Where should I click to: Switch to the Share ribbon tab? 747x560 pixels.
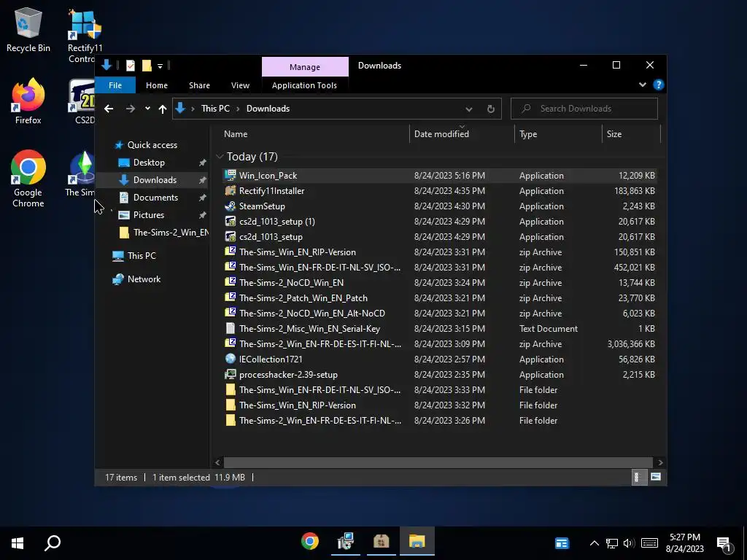pyautogui.click(x=199, y=85)
